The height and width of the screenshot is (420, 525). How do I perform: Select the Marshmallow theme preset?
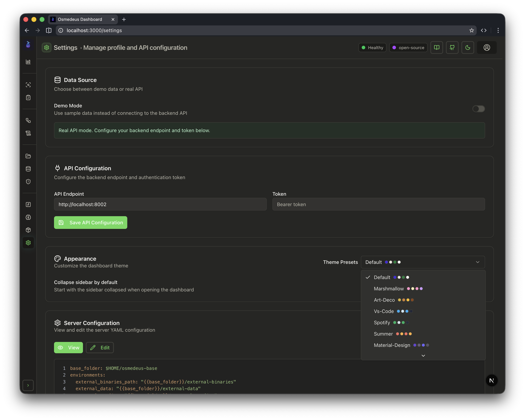click(x=389, y=288)
